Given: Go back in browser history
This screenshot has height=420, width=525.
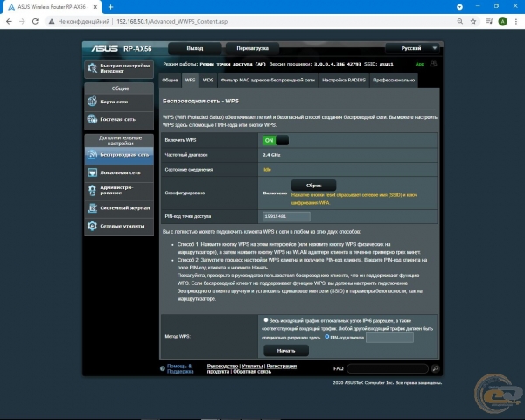Looking at the screenshot, I should click(x=9, y=21).
